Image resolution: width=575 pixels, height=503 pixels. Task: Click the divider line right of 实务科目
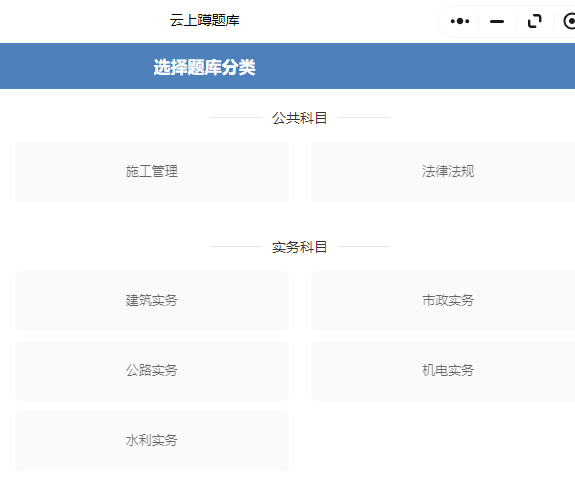[364, 247]
